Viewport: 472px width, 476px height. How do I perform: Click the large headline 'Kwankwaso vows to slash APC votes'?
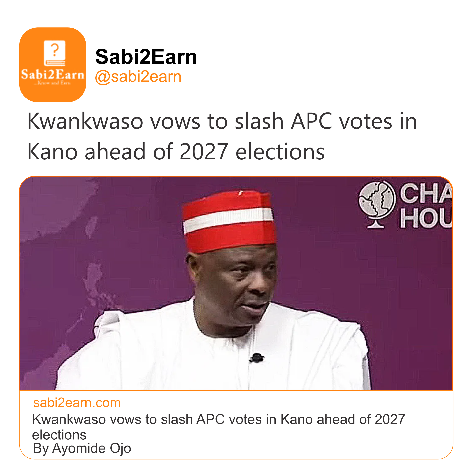[222, 121]
